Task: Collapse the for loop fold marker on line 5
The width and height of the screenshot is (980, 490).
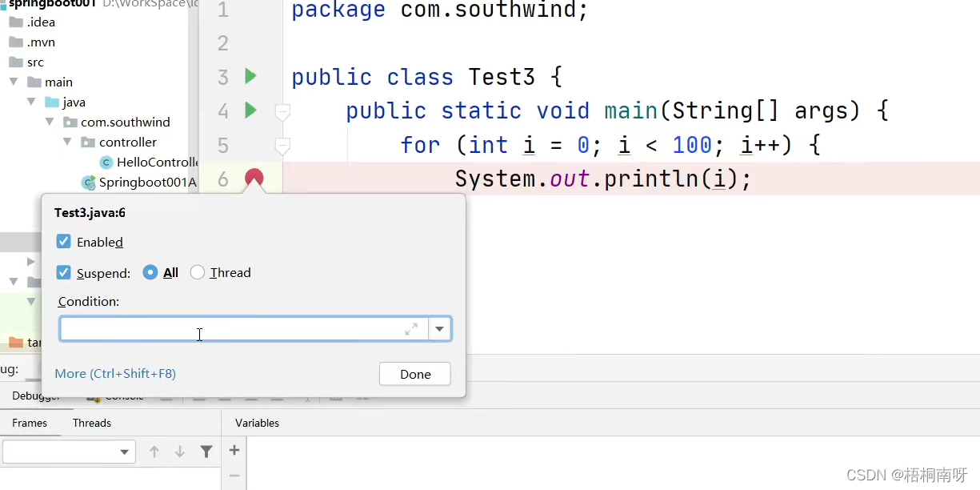Action: click(x=282, y=146)
